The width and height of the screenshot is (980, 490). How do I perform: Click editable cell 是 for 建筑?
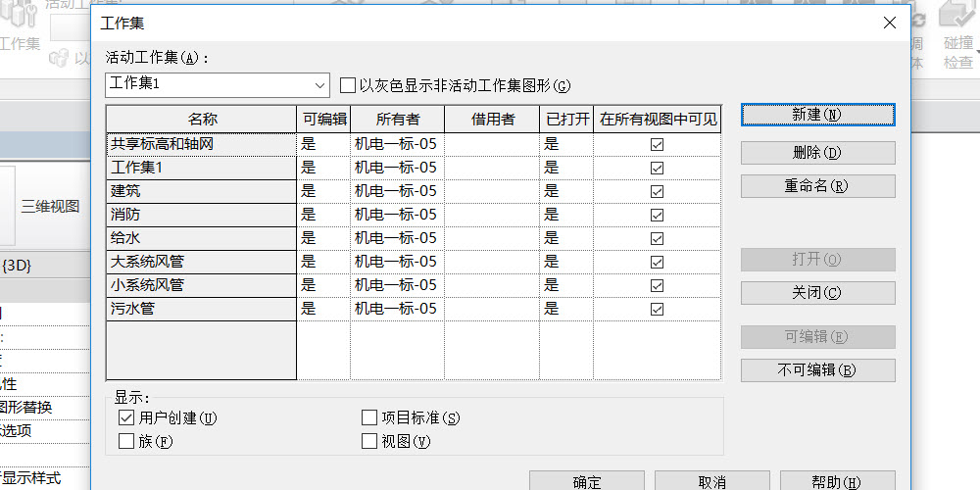pyautogui.click(x=323, y=191)
